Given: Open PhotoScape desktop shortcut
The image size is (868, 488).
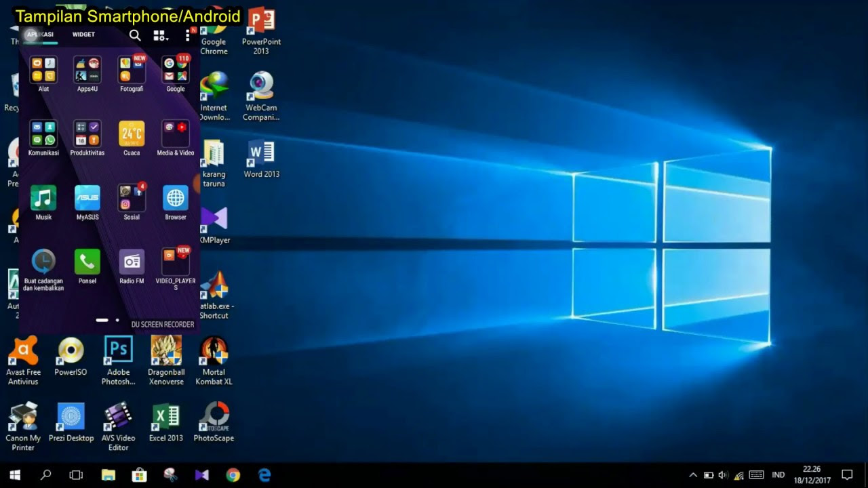Looking at the screenshot, I should (x=214, y=423).
